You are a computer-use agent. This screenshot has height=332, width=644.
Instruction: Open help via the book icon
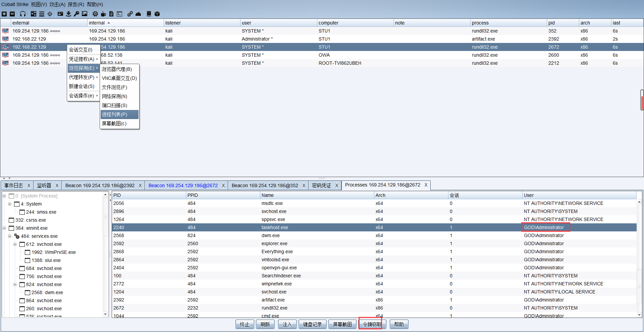click(x=149, y=14)
